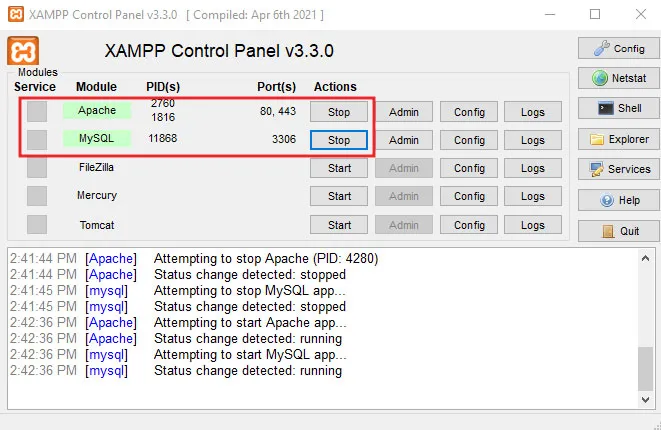Open Apache Config menu button
This screenshot has width=661, height=430.
[x=469, y=112]
